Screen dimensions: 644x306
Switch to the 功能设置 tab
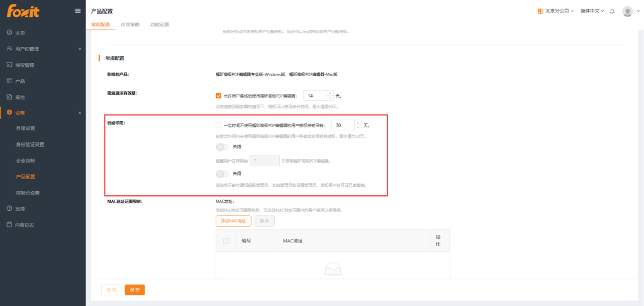tap(159, 25)
